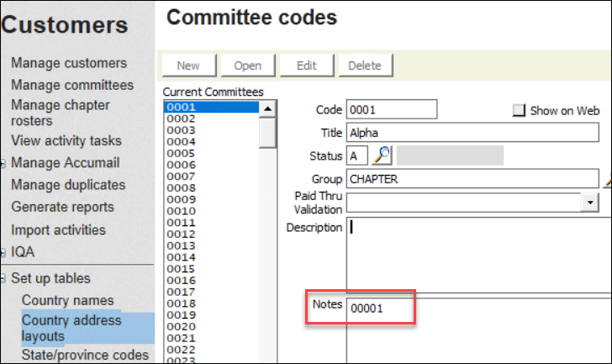Click the Edit button
The width and height of the screenshot is (612, 364).
click(x=305, y=66)
